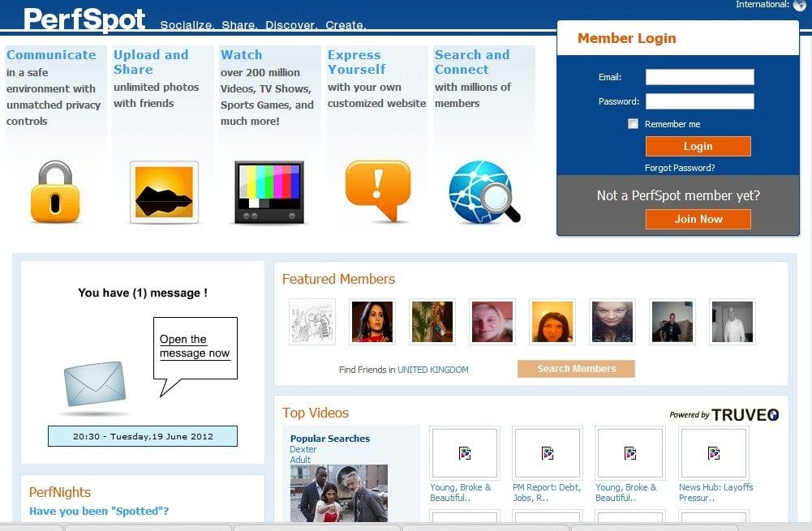
Task: Open the sketch drawing featured member photo
Action: [312, 322]
